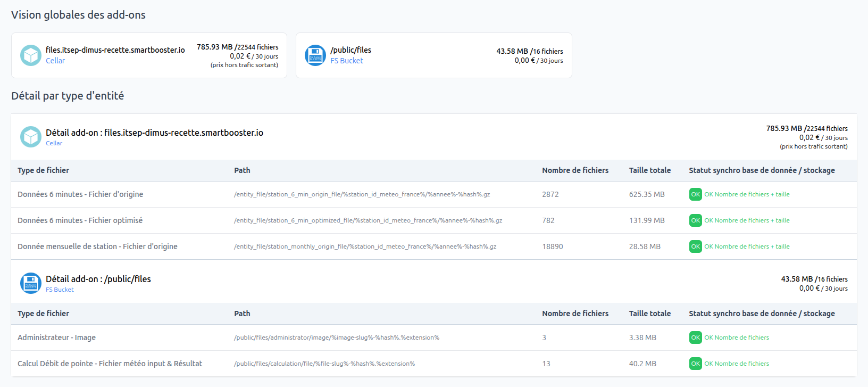Click the 0,02 € / 30 jours price in the Cellar detail header

click(x=823, y=137)
